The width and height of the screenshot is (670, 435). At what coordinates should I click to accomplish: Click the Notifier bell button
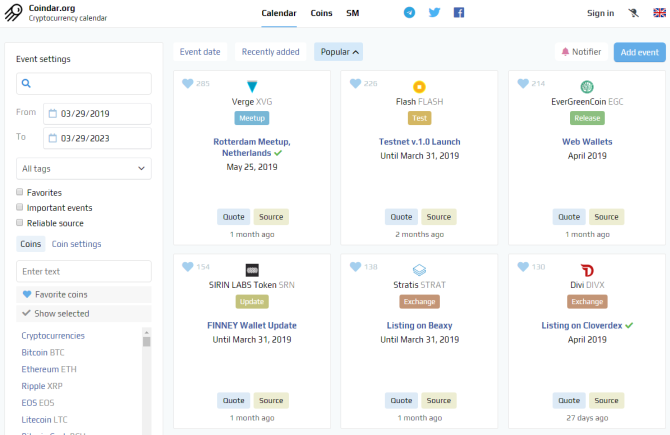[581, 52]
